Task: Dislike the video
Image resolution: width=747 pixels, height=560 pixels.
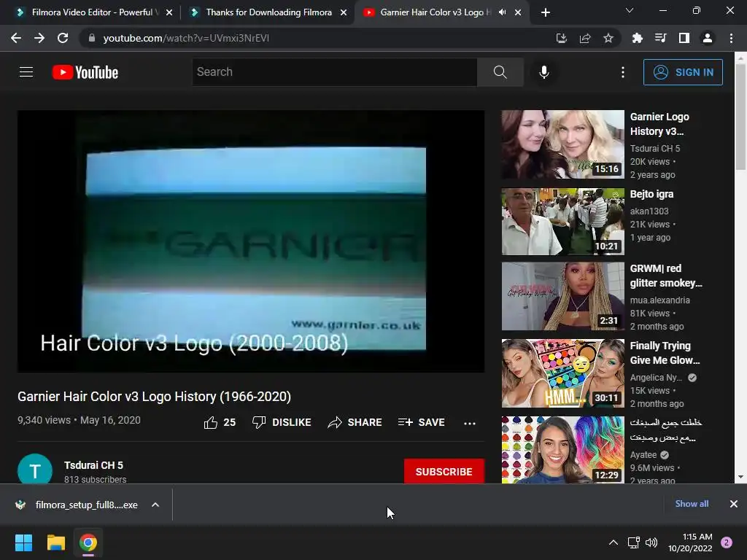Action: pos(282,422)
